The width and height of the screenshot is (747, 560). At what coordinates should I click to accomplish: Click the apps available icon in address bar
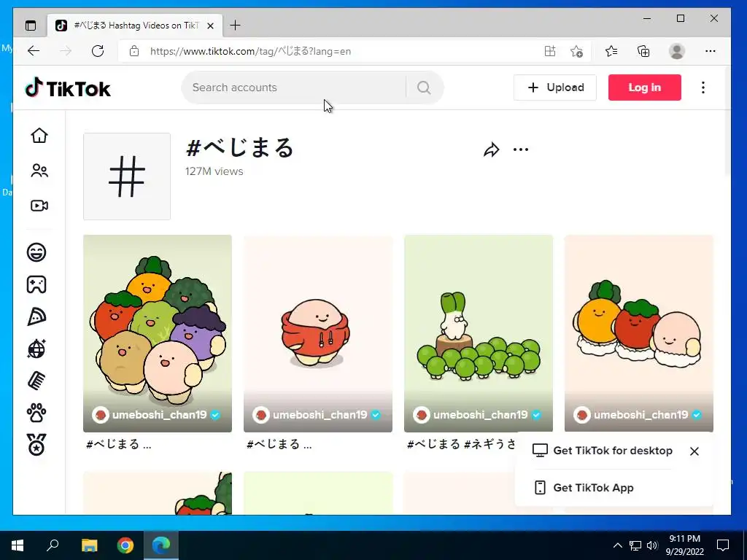point(550,51)
